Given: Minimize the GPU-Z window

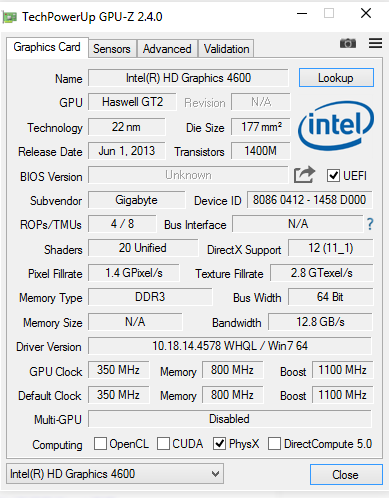Looking at the screenshot, I should pyautogui.click(x=302, y=14).
